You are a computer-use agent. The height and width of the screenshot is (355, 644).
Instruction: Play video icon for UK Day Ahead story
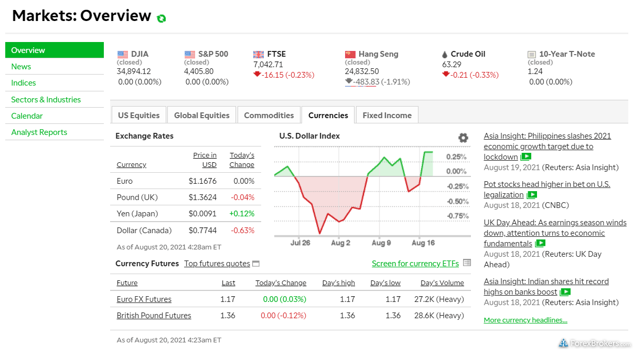540,243
